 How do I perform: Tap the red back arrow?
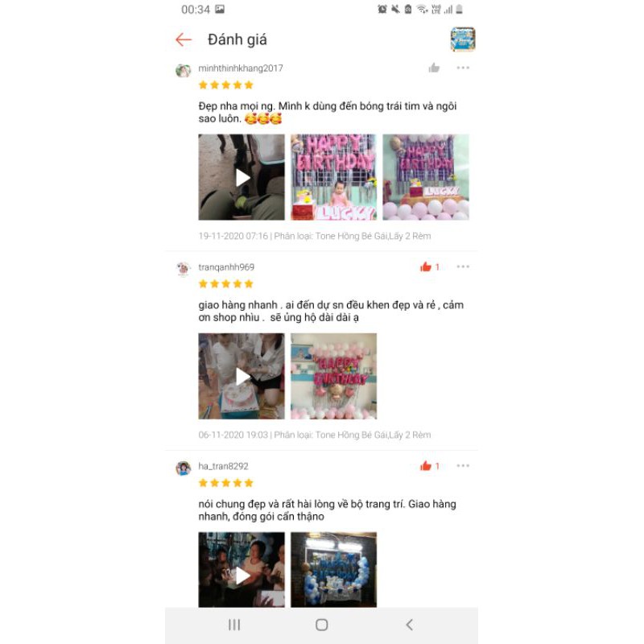(184, 39)
